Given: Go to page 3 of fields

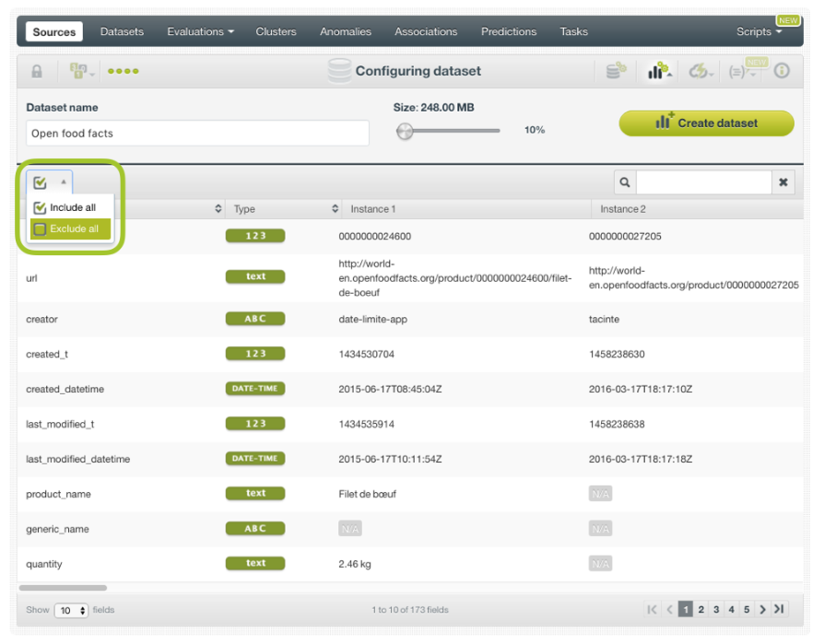Looking at the screenshot, I should point(716,609).
